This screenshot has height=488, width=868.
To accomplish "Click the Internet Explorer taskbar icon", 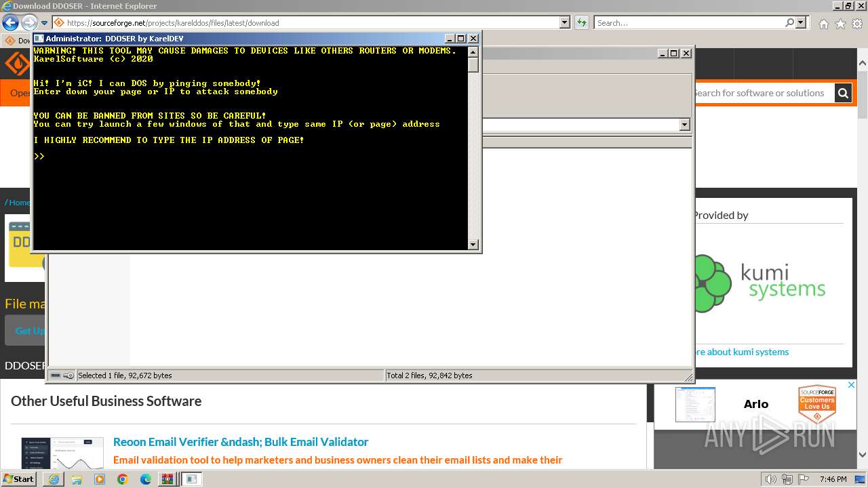I will (x=54, y=479).
